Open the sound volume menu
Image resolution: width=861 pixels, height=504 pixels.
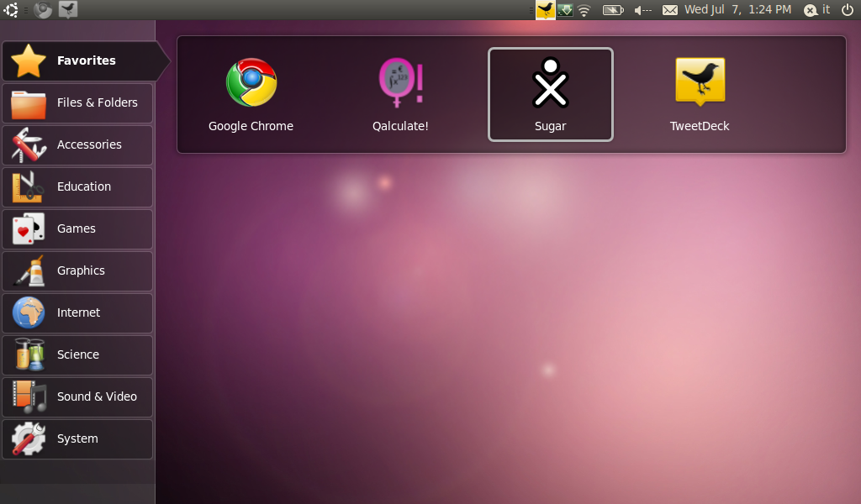tap(642, 10)
